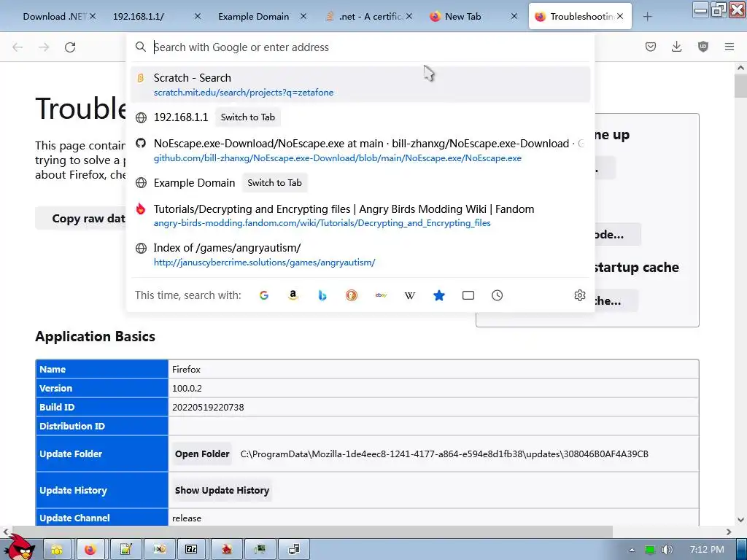
Task: Show hidden tray icons arrow
Action: 632,550
